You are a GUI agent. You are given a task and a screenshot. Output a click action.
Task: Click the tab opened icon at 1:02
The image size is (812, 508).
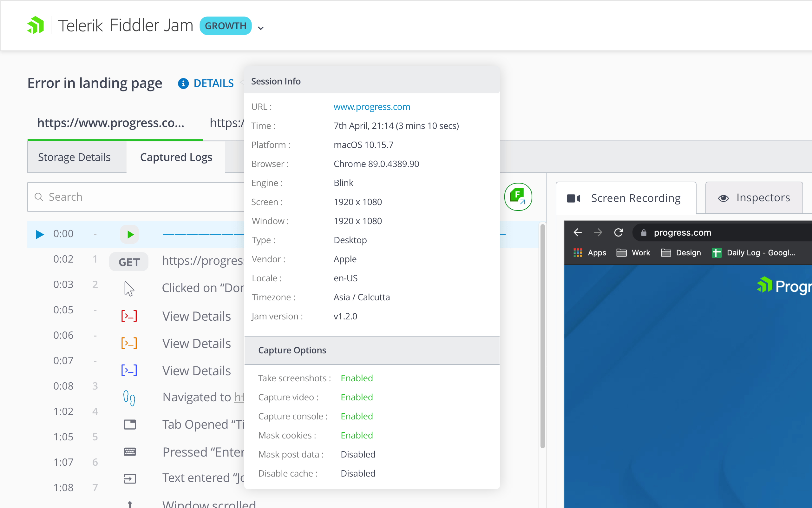click(130, 424)
